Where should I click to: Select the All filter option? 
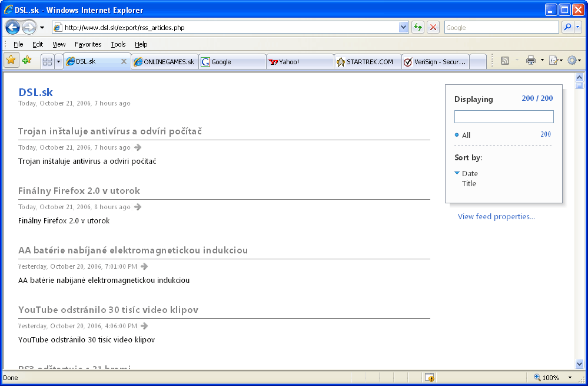[466, 135]
